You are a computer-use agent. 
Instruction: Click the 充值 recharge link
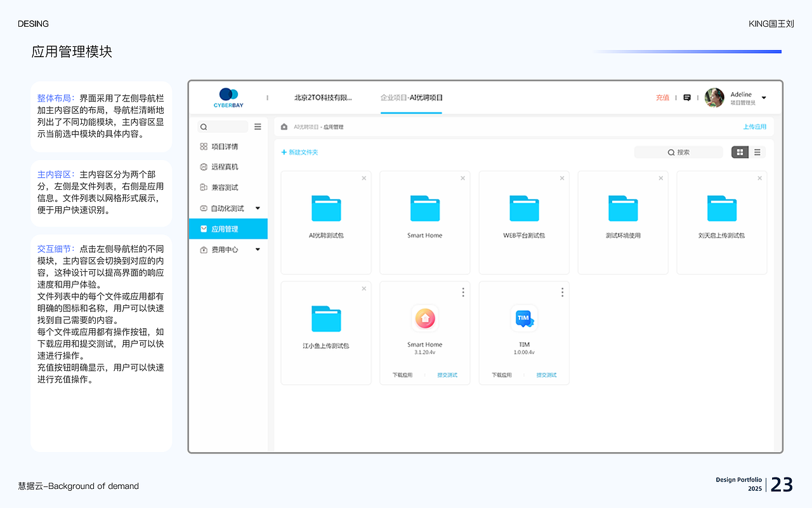tap(662, 98)
